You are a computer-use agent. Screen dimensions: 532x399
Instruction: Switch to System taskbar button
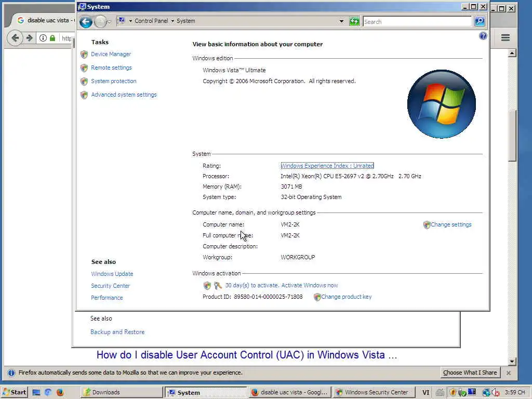coord(206,392)
